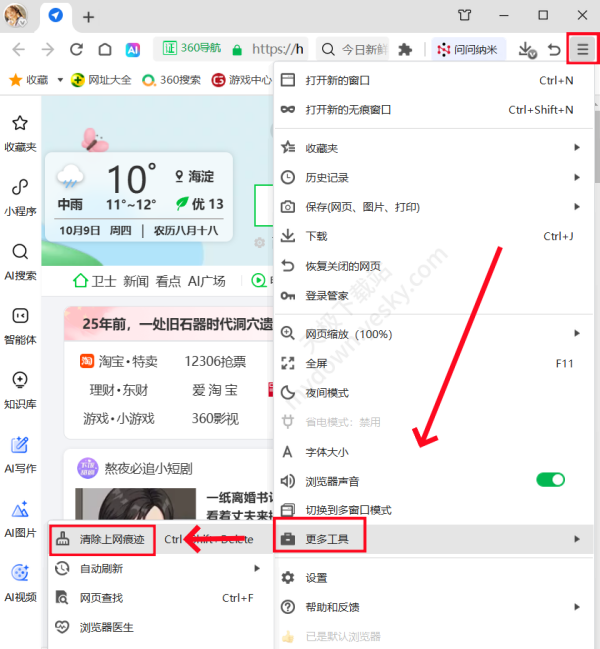This screenshot has height=649, width=600.
Task: Open the extensions puzzle icon
Action: pyautogui.click(x=405, y=49)
